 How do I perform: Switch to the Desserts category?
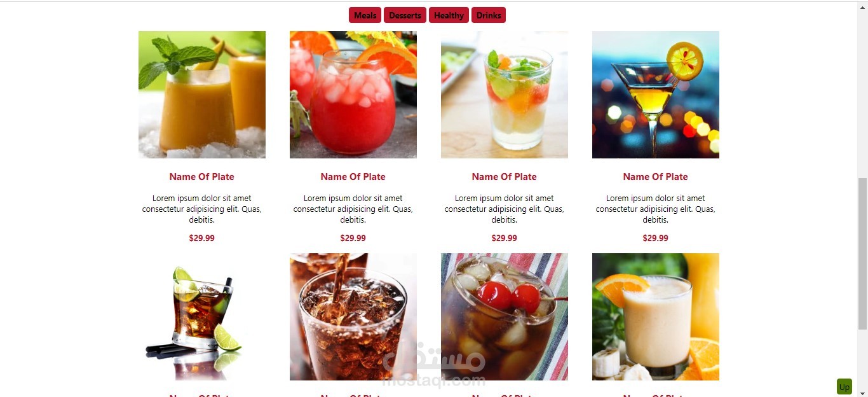(x=405, y=15)
